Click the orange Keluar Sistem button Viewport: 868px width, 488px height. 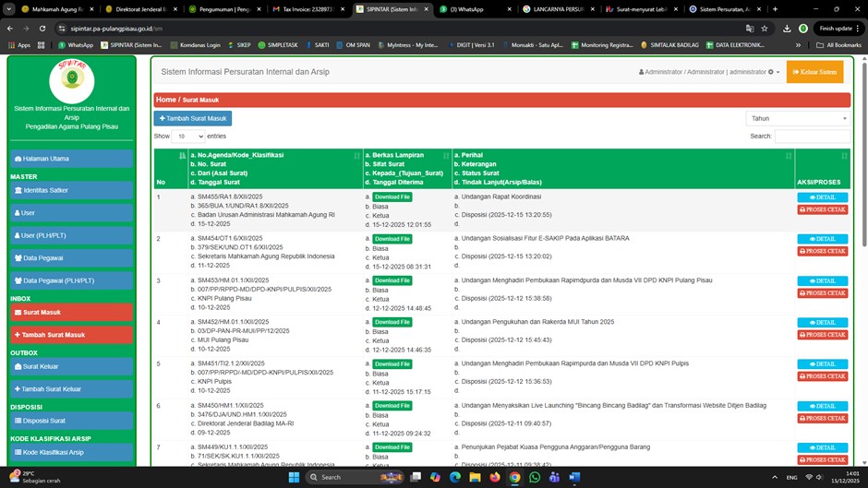coord(814,72)
